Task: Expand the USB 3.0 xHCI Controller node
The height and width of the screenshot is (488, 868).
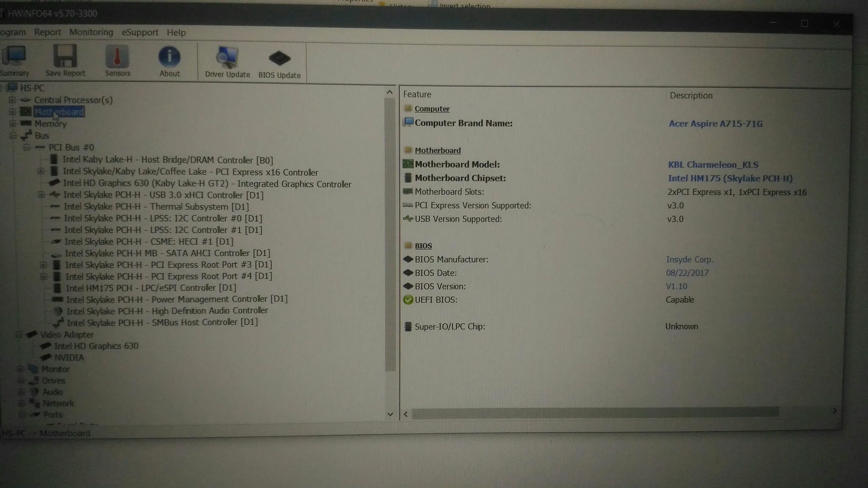Action: click(x=41, y=195)
